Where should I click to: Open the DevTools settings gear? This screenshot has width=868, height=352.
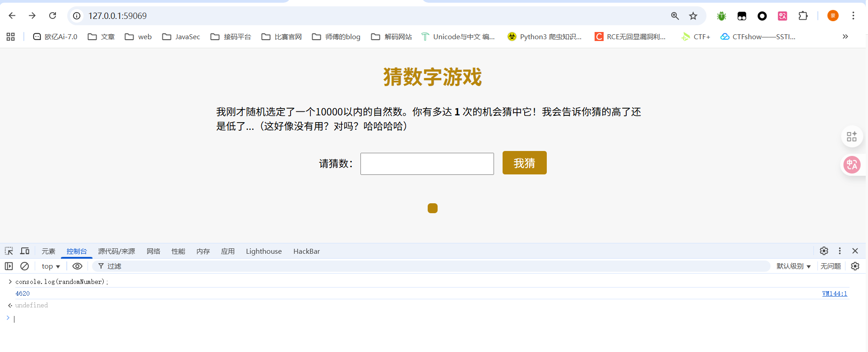(x=824, y=251)
